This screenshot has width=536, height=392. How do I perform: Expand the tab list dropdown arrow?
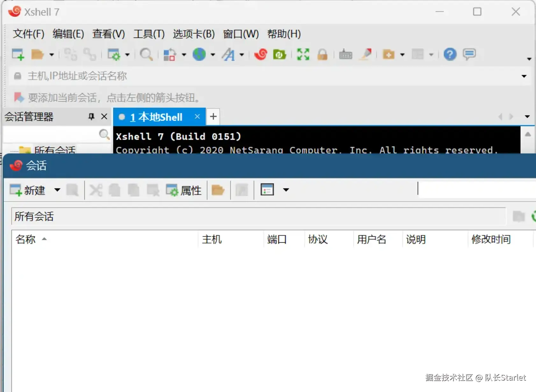click(527, 117)
